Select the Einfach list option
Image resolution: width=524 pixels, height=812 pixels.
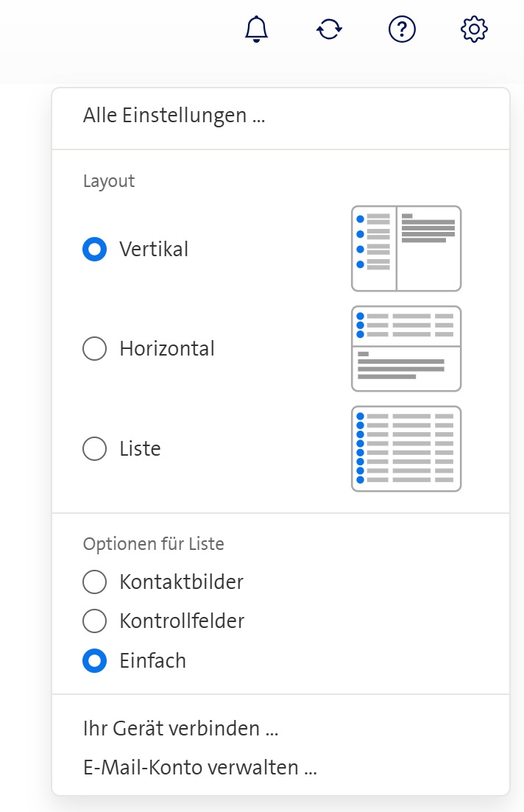pos(94,660)
